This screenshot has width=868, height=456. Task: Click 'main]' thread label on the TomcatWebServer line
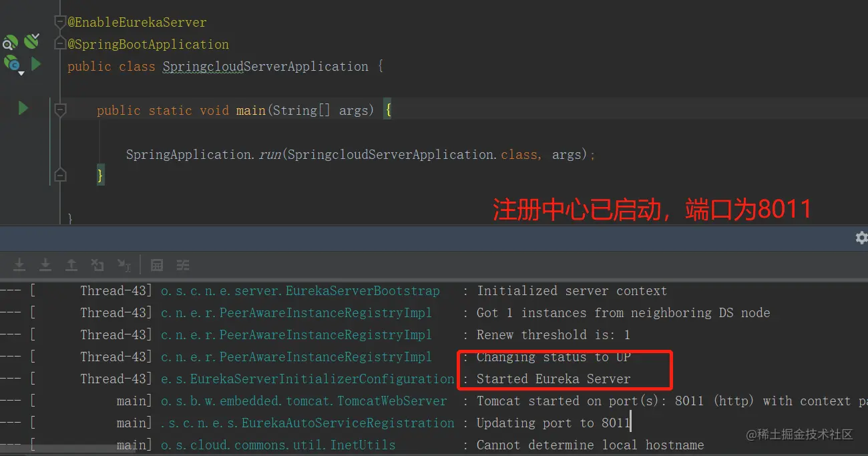[x=134, y=401]
